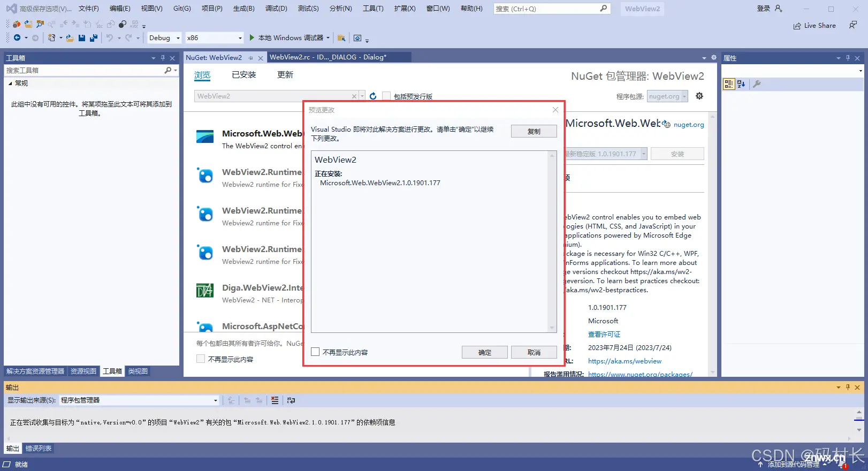
Task: Click the 取消 button in dialog
Action: click(534, 352)
